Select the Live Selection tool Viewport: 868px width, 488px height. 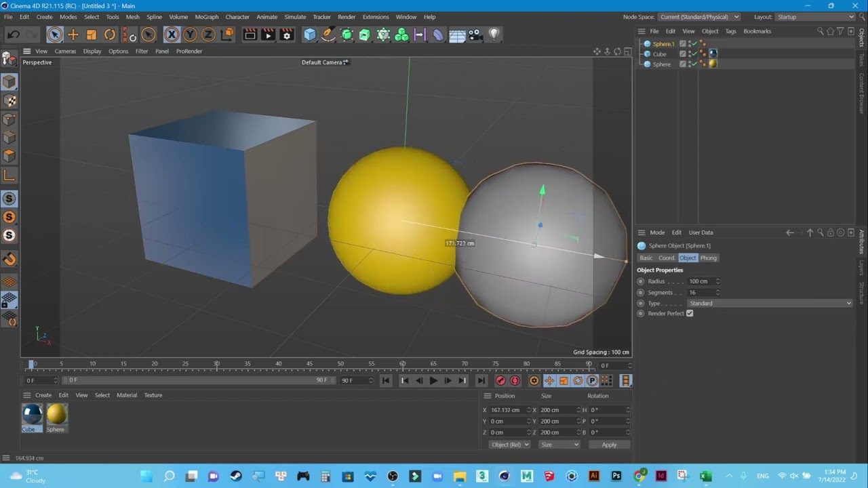pyautogui.click(x=55, y=35)
